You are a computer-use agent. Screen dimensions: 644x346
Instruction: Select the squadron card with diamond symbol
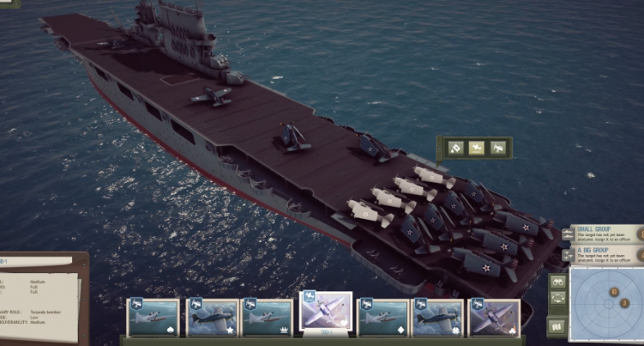(382, 317)
